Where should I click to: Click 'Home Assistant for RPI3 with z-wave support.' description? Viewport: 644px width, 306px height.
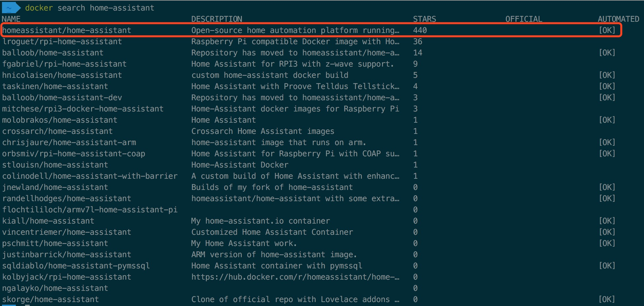[293, 64]
